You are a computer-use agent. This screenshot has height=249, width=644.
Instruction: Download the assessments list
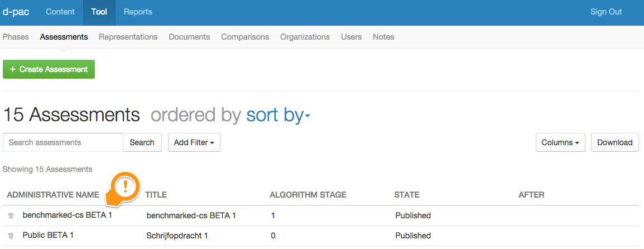coord(614,142)
